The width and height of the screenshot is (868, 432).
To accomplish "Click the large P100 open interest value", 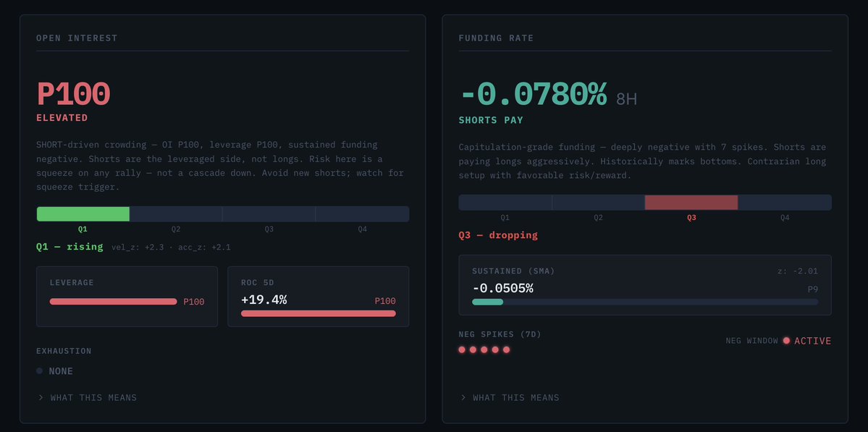I will (73, 95).
